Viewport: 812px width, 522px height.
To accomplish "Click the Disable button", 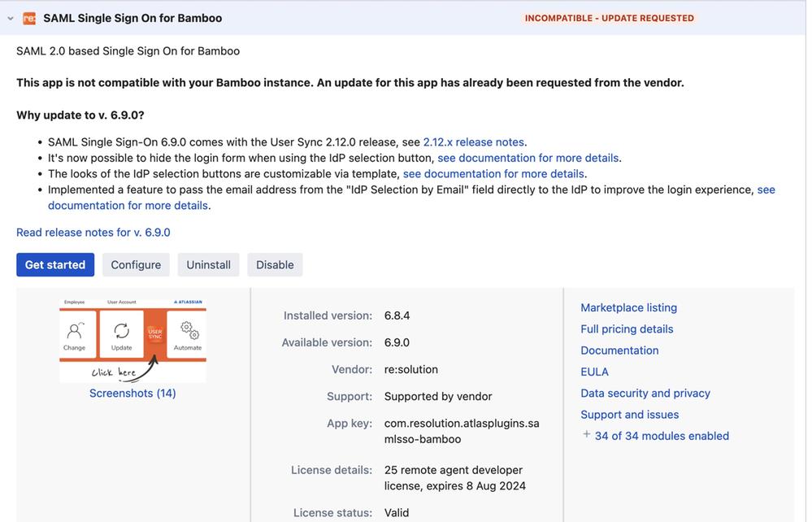I will (x=275, y=264).
